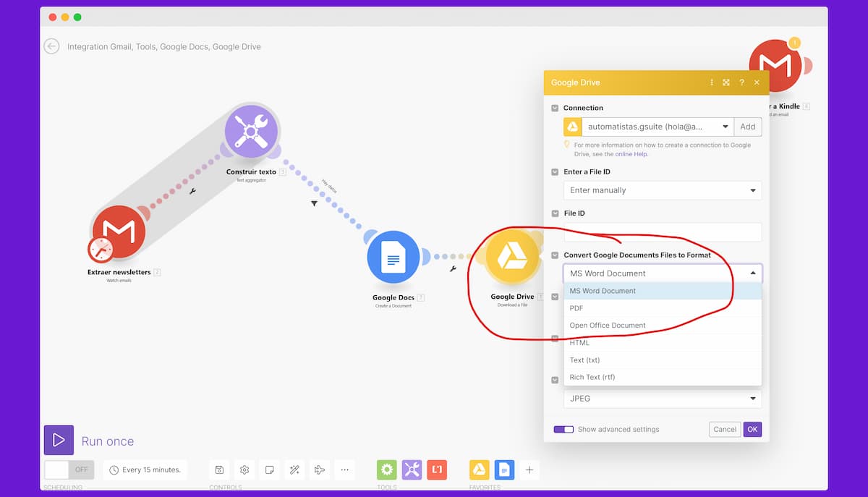Viewport: 868px width, 497px height.
Task: Expand the JPEG format dropdown
Action: (662, 398)
